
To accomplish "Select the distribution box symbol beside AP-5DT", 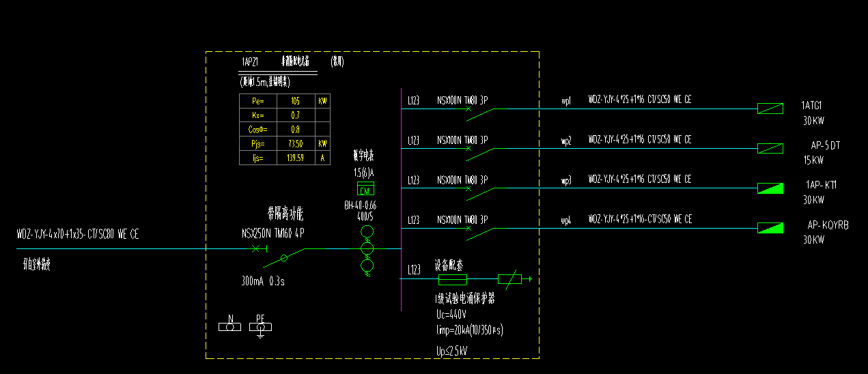I will 770,148.
